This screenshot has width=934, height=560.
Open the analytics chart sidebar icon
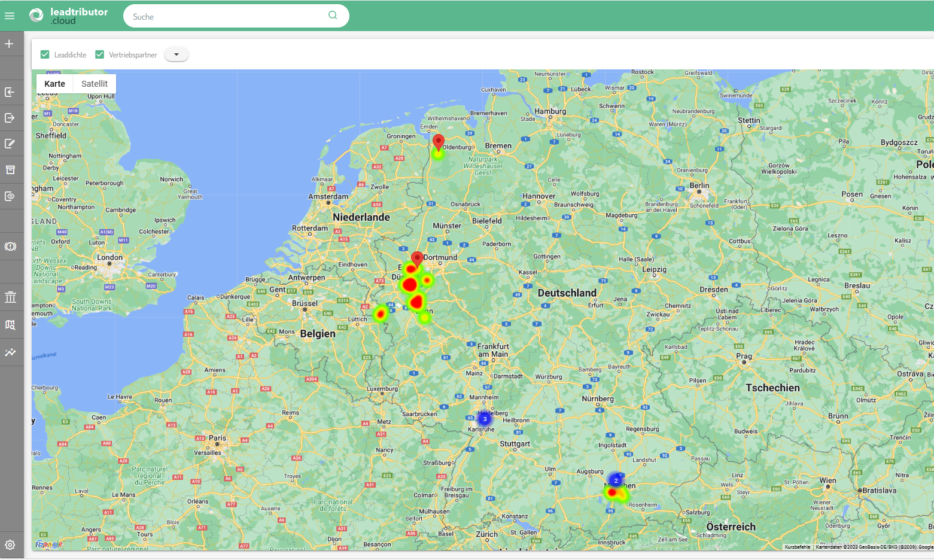coord(10,352)
